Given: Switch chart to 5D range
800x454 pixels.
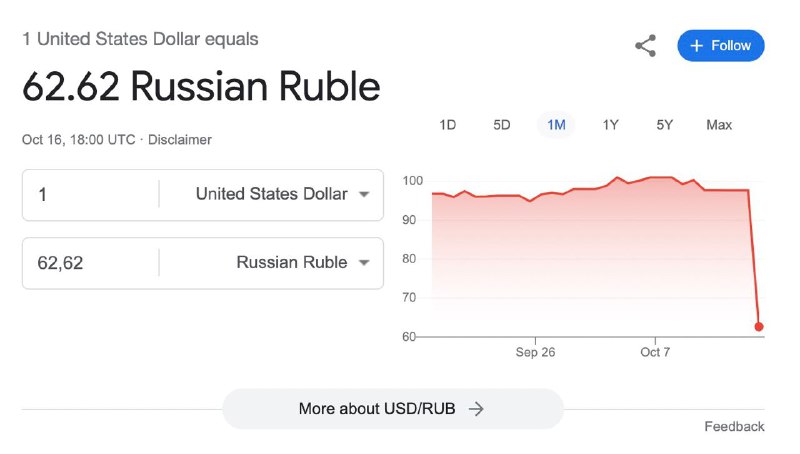Looking at the screenshot, I should 502,125.
